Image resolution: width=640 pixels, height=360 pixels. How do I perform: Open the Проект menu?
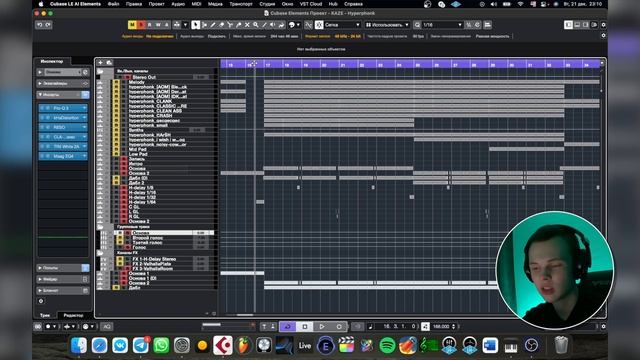(156, 4)
